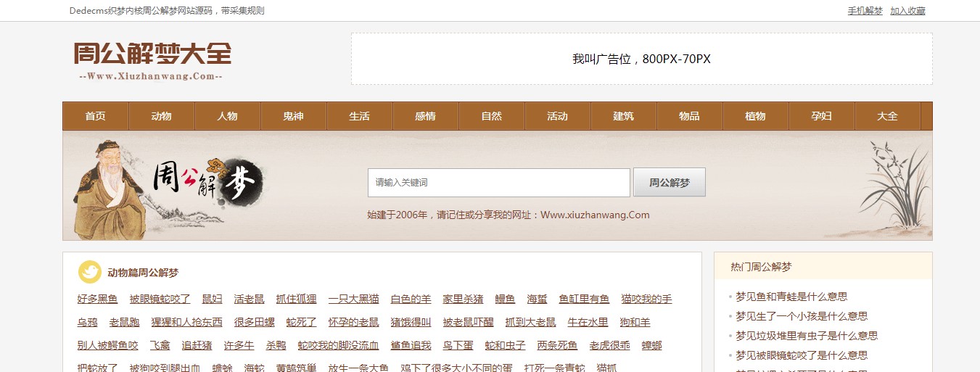This screenshot has width=980, height=372.
Task: Click the 怀孕的老鼠 dream link
Action: (x=353, y=323)
